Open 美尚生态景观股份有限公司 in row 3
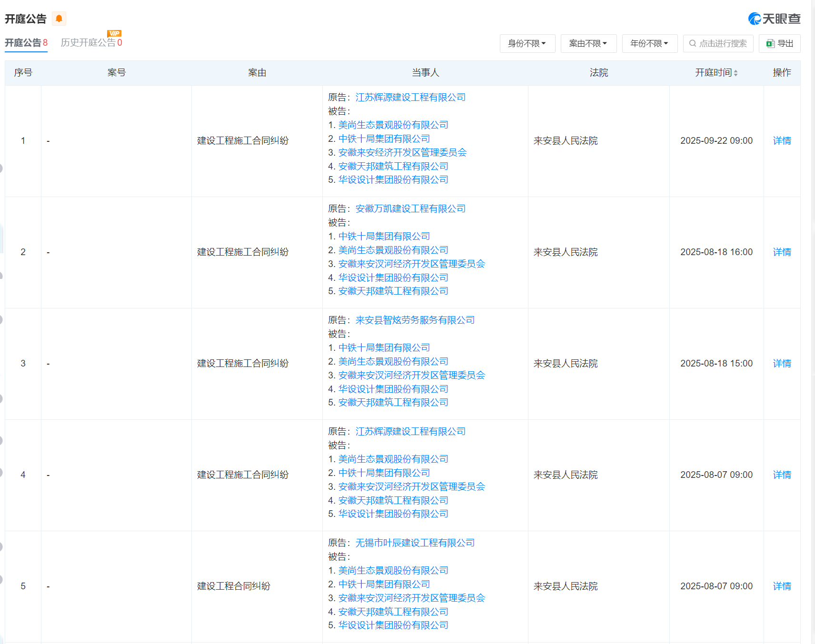 393,362
